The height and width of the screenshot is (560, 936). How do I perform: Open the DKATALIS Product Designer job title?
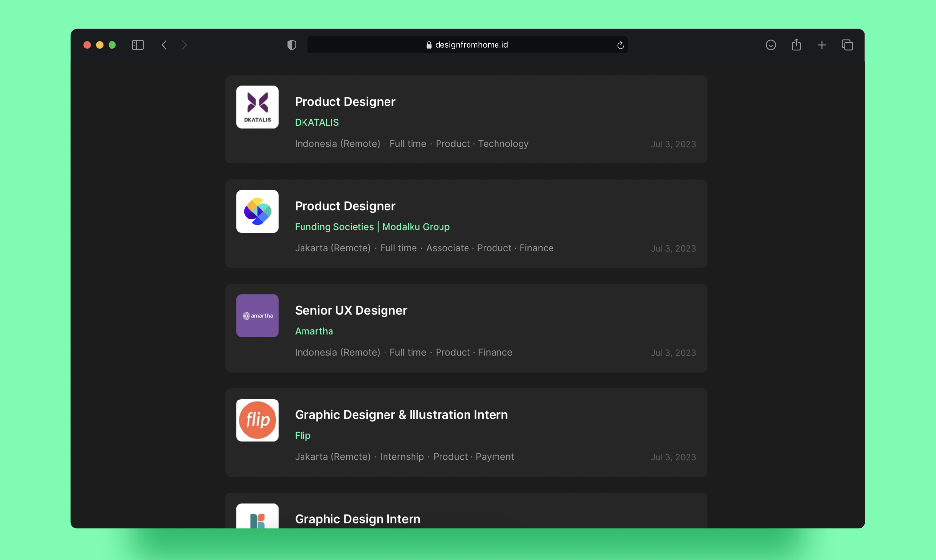(x=345, y=102)
